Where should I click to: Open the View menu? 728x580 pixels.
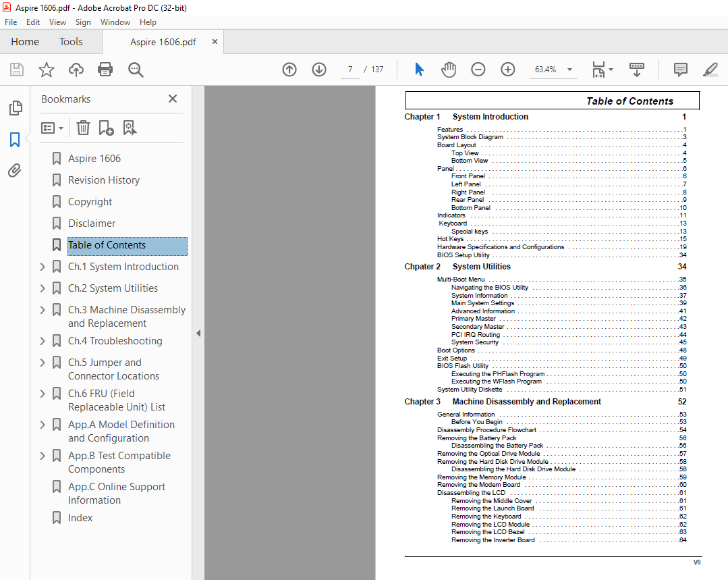click(57, 22)
